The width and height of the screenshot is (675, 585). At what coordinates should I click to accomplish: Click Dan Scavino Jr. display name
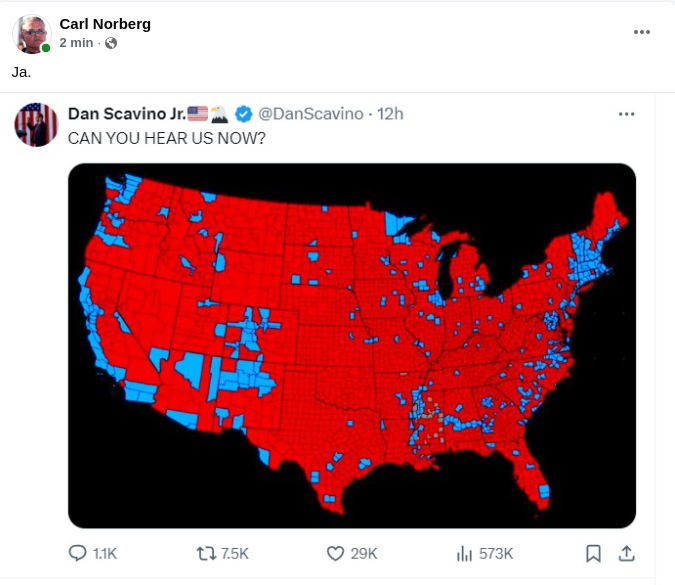(x=126, y=114)
